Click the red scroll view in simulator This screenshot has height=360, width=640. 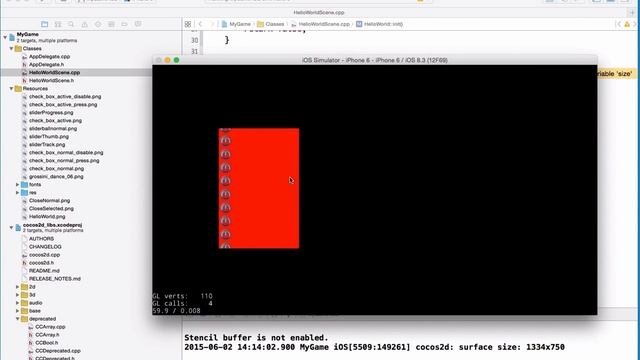click(259, 188)
